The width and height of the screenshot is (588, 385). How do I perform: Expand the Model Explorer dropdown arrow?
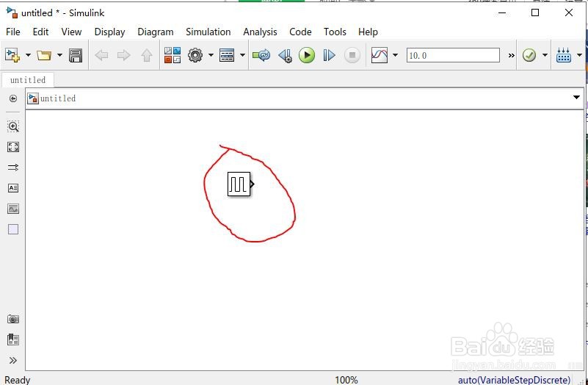[243, 56]
